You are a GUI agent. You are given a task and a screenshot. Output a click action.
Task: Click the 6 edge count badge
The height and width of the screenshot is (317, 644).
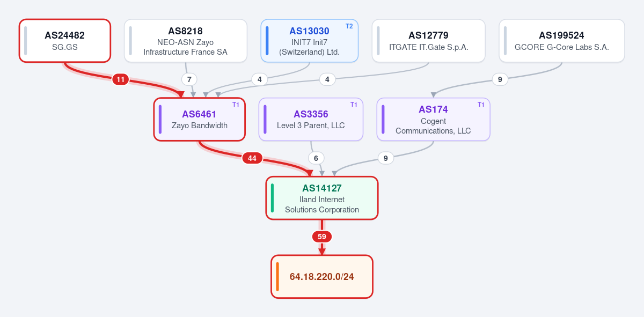click(x=316, y=158)
